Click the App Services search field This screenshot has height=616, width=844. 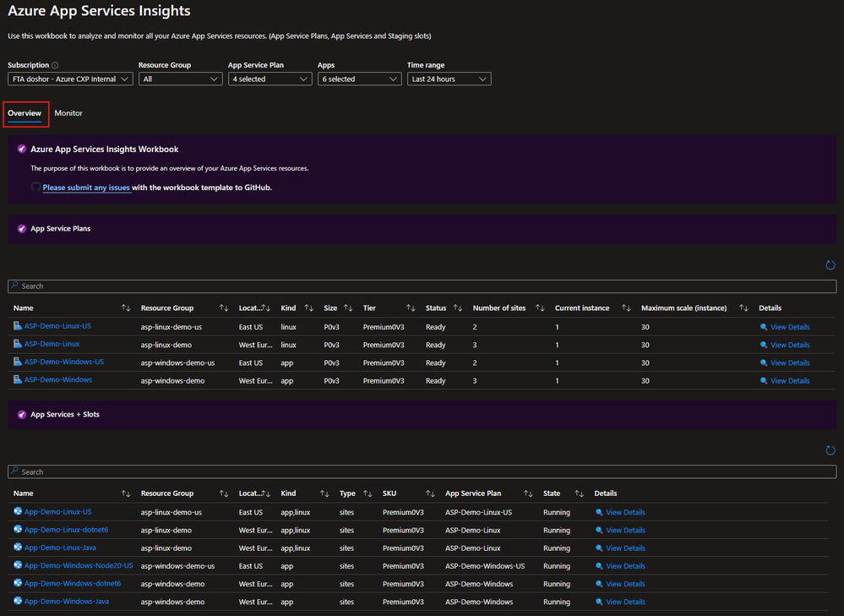pyautogui.click(x=422, y=472)
